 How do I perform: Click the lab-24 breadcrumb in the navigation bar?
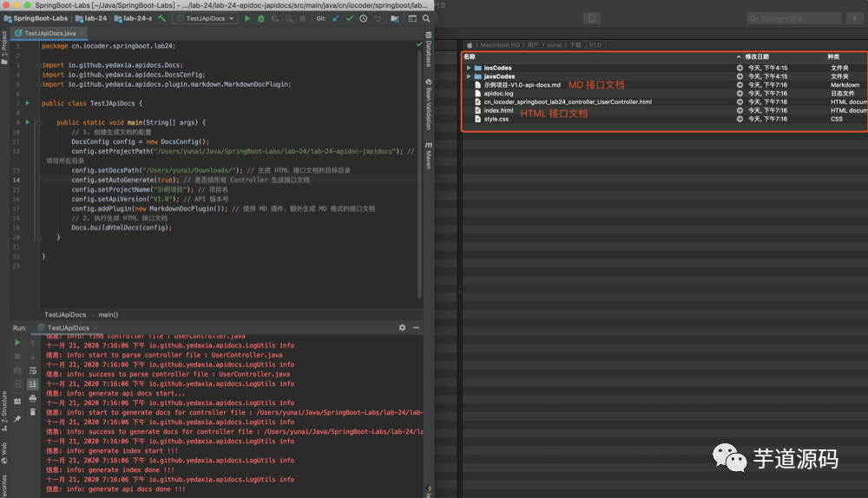pyautogui.click(x=91, y=18)
